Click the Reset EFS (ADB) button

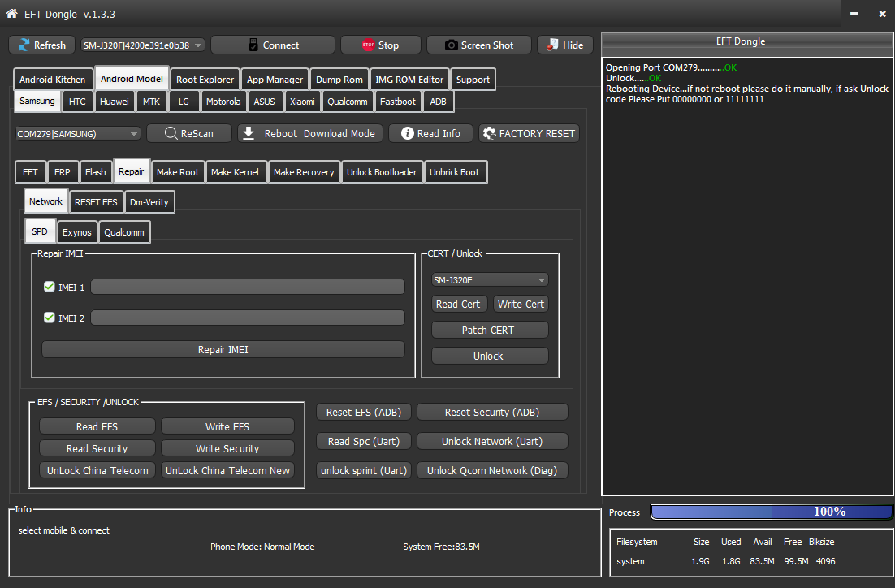pos(364,412)
